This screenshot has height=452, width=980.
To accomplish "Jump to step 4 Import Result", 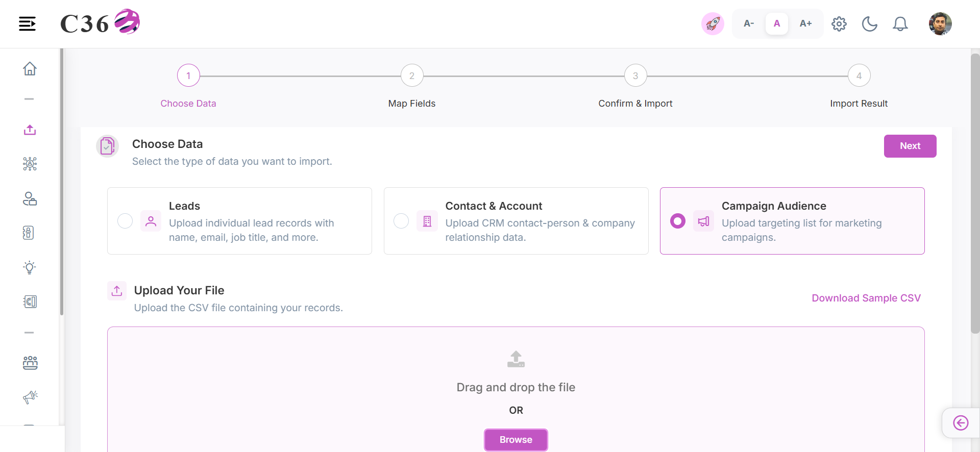I will pos(859,76).
